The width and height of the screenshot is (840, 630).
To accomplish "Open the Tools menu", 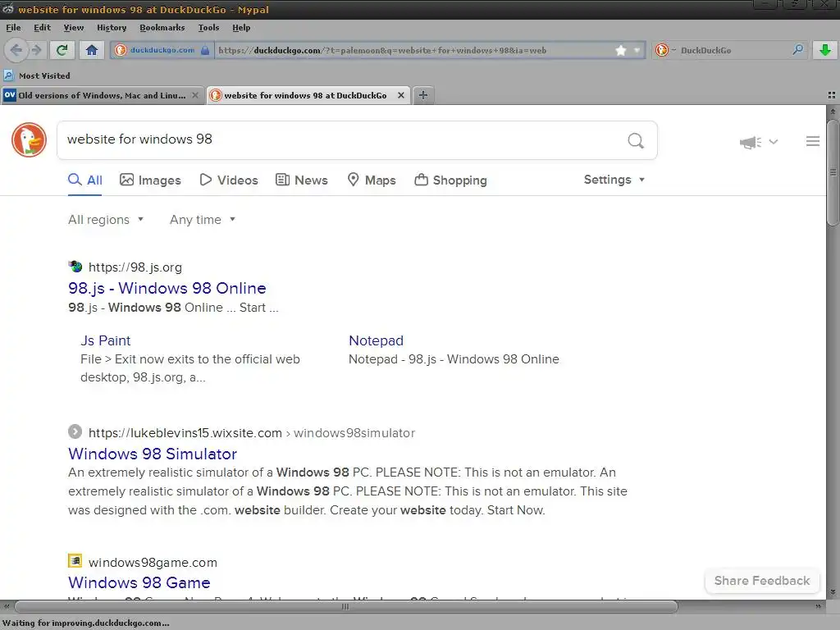I will [x=208, y=27].
